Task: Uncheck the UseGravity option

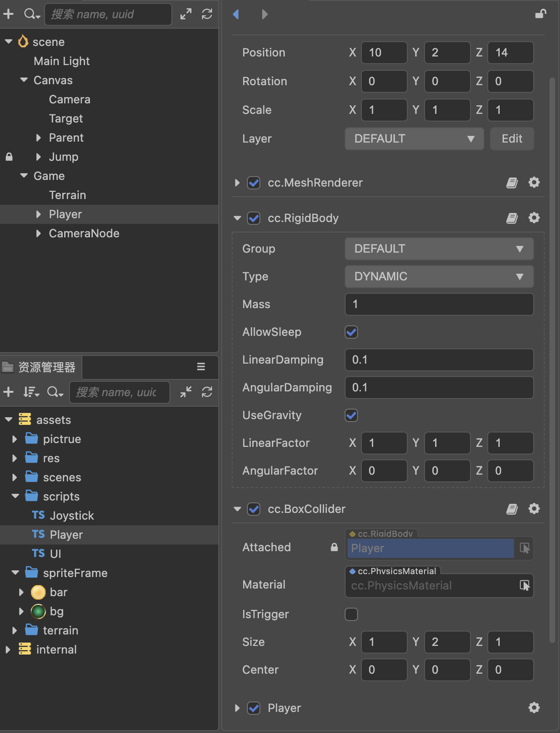Action: [351, 415]
